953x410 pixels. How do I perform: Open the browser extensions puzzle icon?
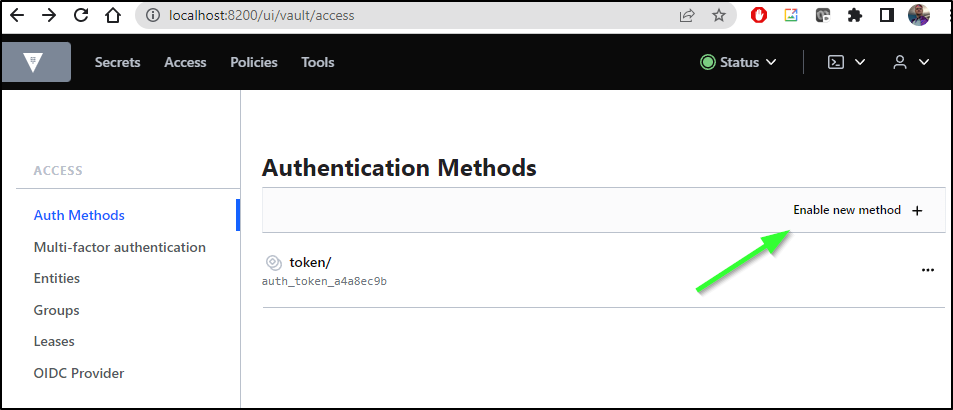855,15
